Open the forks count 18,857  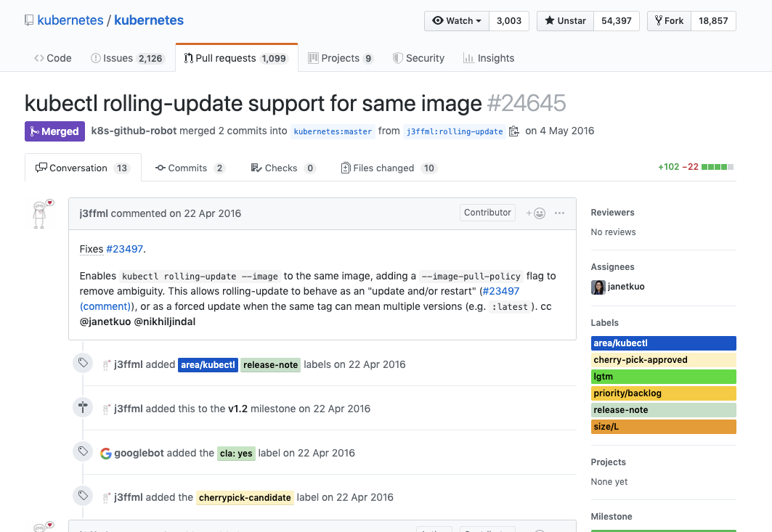(713, 20)
